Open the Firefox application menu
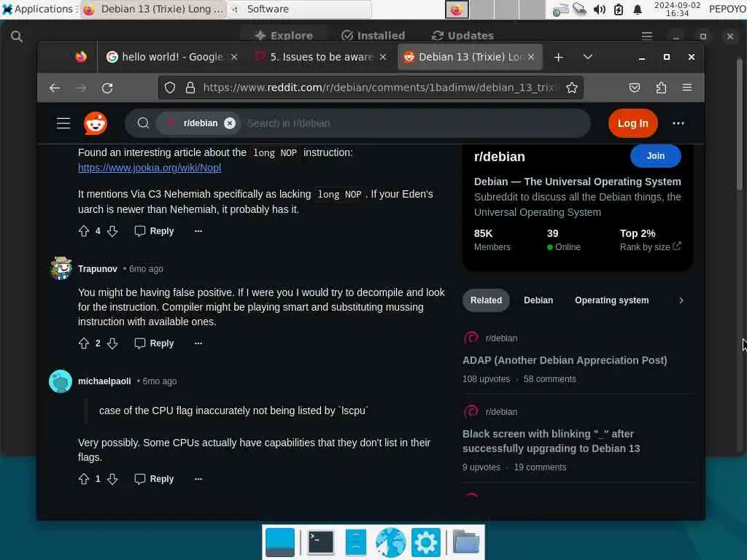The width and height of the screenshot is (747, 560). coord(687,87)
